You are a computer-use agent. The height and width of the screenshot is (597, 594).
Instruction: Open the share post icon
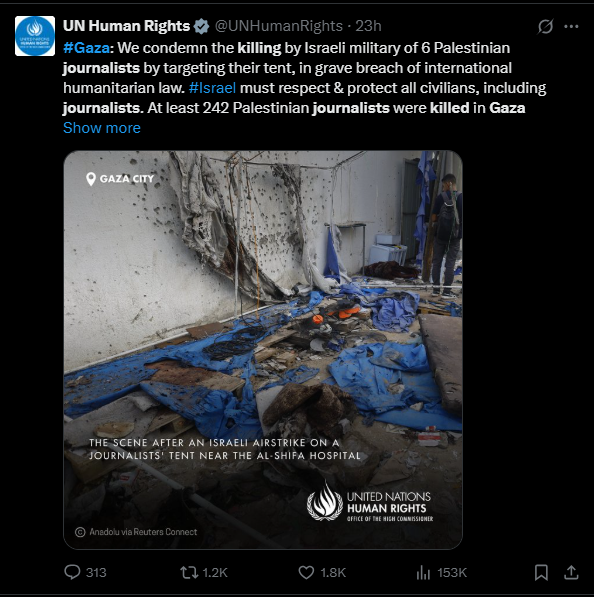[x=571, y=572]
